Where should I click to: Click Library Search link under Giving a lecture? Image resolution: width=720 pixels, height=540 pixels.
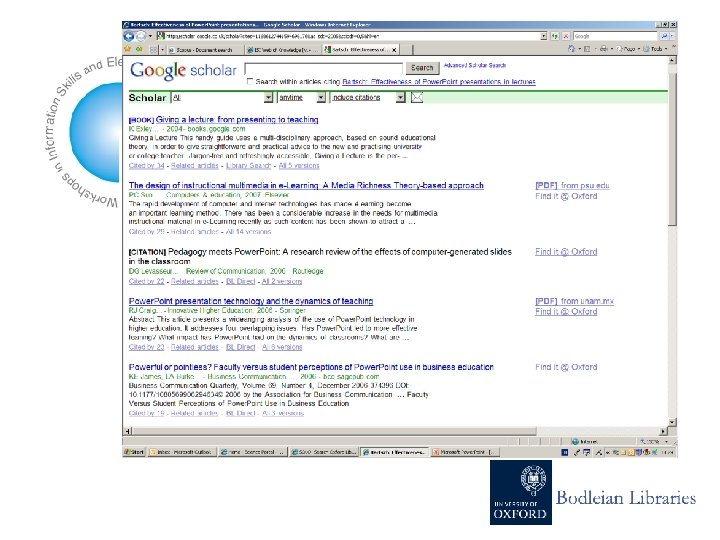click(248, 165)
